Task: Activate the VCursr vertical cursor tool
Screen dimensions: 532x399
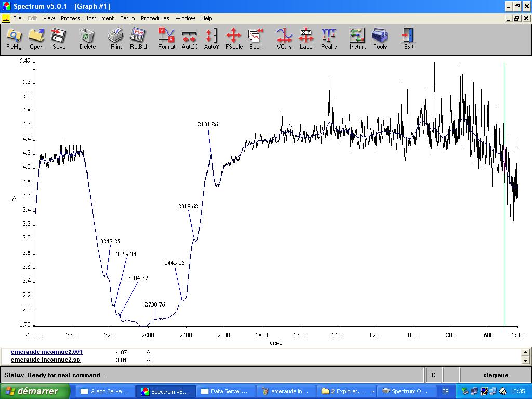Action: tap(285, 38)
